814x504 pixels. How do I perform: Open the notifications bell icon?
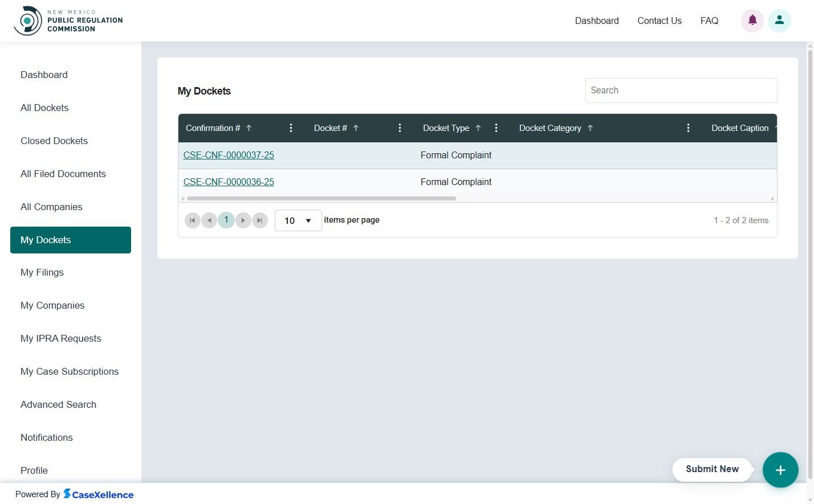[752, 21]
